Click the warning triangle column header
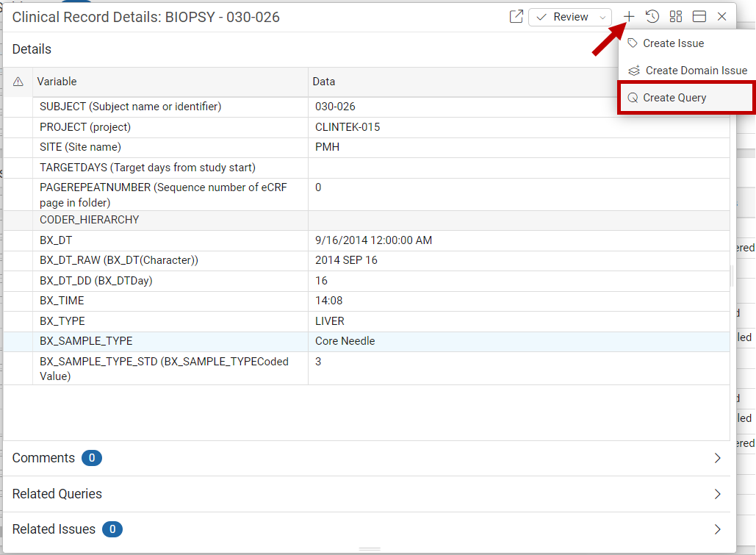The height and width of the screenshot is (555, 756). (x=18, y=82)
